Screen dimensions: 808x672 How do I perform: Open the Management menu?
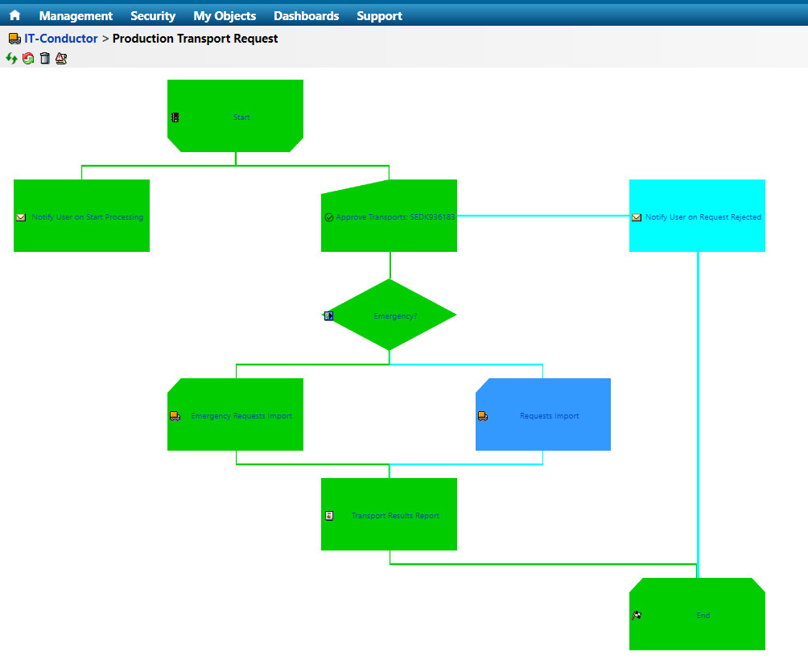[76, 16]
